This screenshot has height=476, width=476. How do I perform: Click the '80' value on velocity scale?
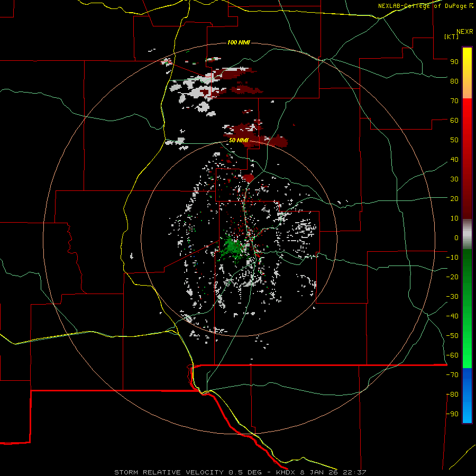click(x=454, y=81)
